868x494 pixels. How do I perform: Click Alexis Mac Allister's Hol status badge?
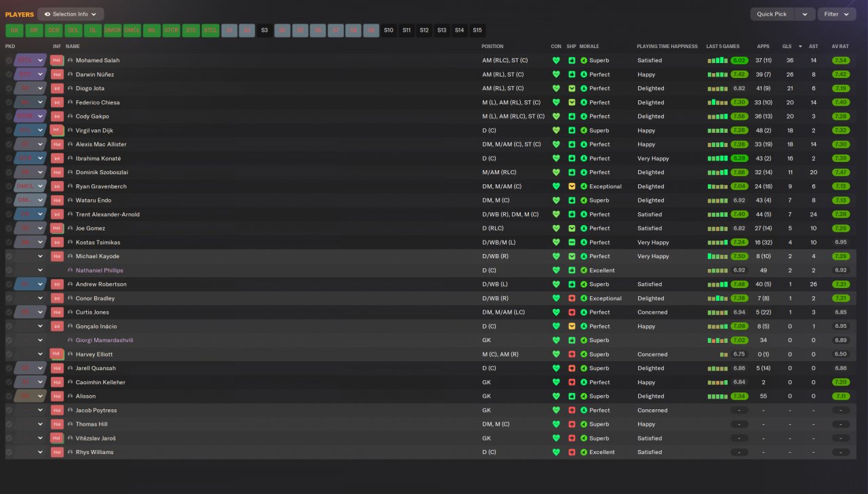tap(57, 144)
